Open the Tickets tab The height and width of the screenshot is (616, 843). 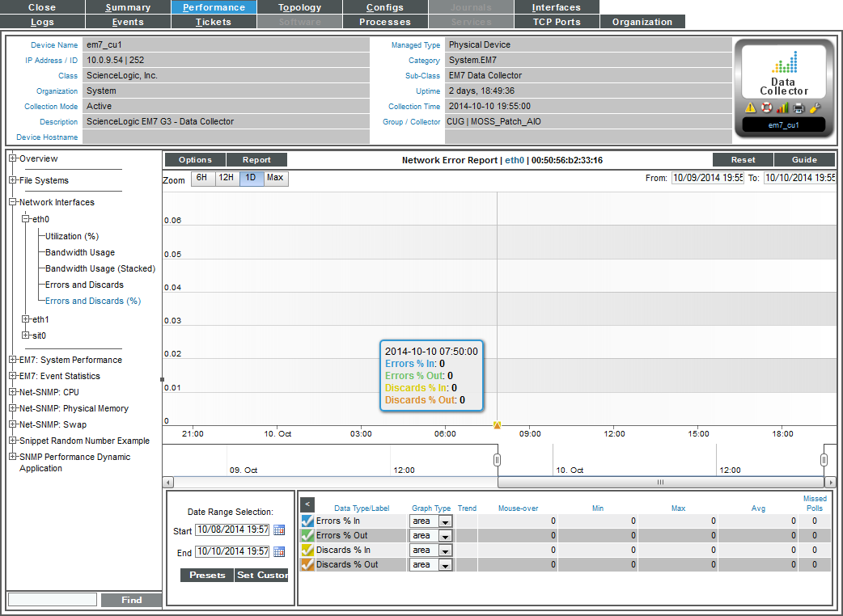coord(214,22)
